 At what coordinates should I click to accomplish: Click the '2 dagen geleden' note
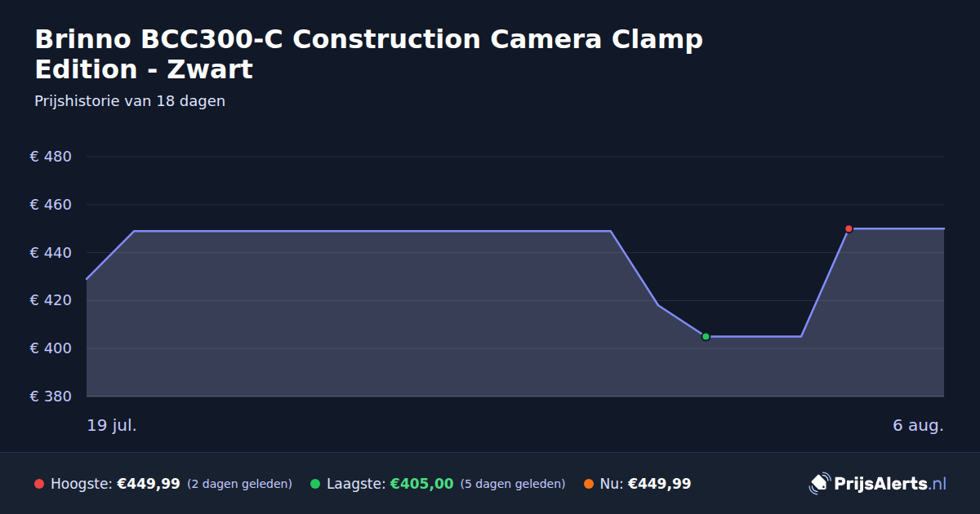click(239, 484)
